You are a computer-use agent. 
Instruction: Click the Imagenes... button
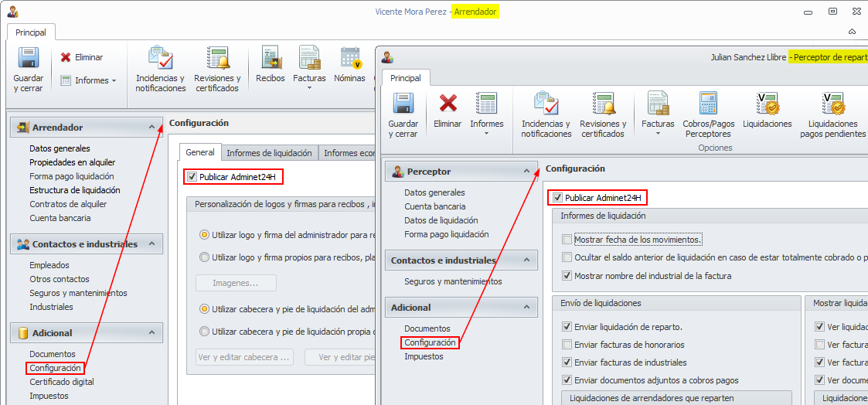tap(236, 283)
